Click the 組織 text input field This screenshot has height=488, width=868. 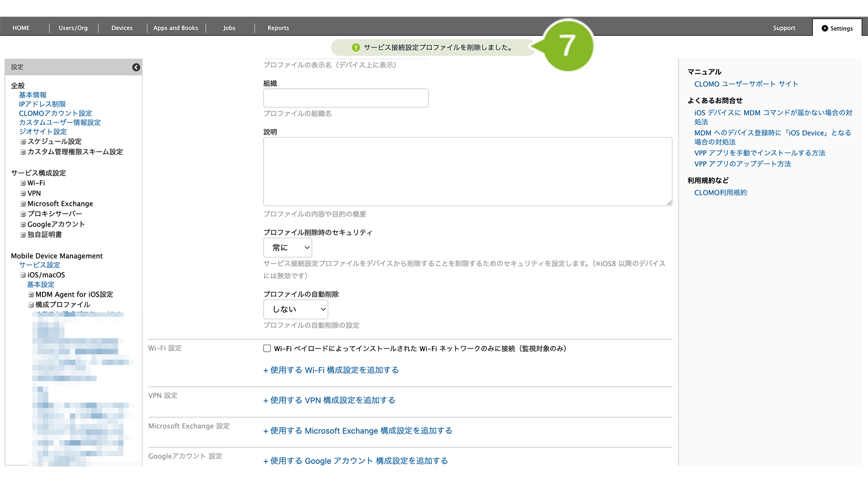tap(346, 98)
